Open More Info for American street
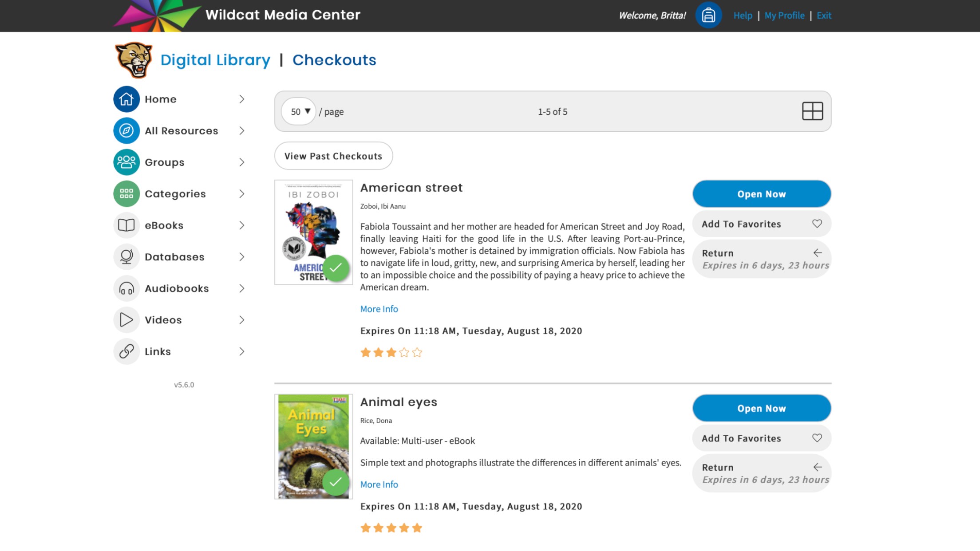 pos(379,309)
